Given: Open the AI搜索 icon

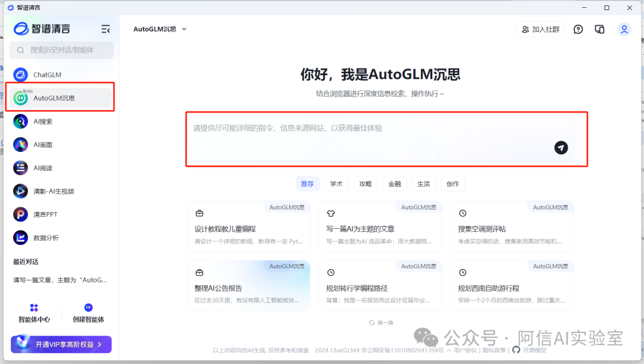Looking at the screenshot, I should (x=20, y=121).
